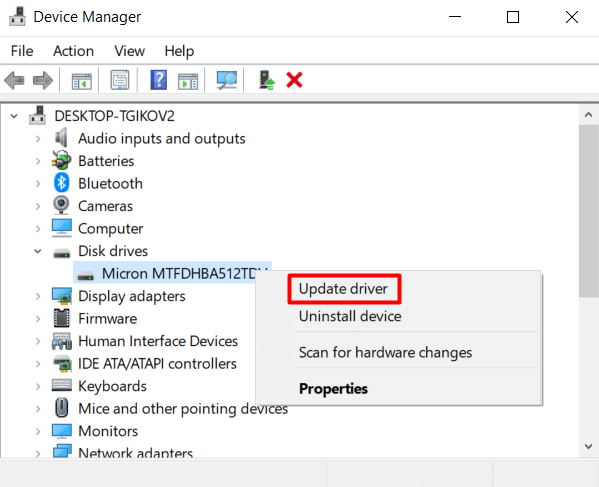Image resolution: width=599 pixels, height=487 pixels.
Task: Collapse the DESKTOP-TGIKOV2 root node
Action: [x=14, y=116]
